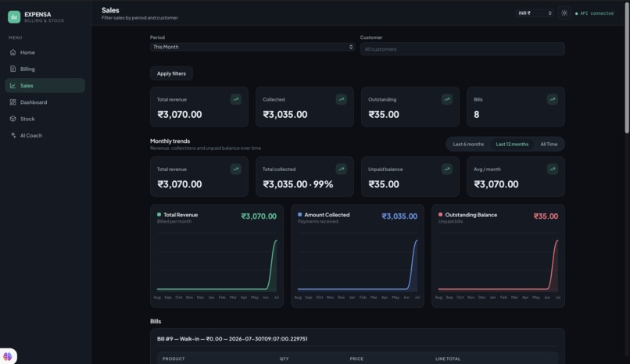
Task: Go to Home in the menu
Action: [45, 52]
